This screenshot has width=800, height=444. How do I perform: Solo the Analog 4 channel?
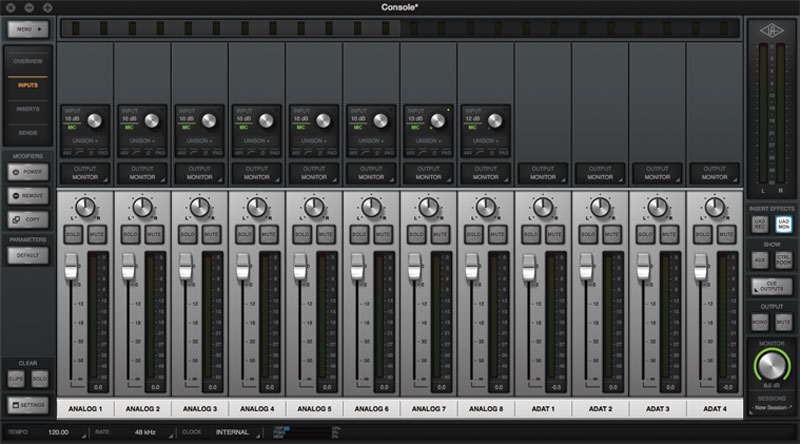(245, 234)
